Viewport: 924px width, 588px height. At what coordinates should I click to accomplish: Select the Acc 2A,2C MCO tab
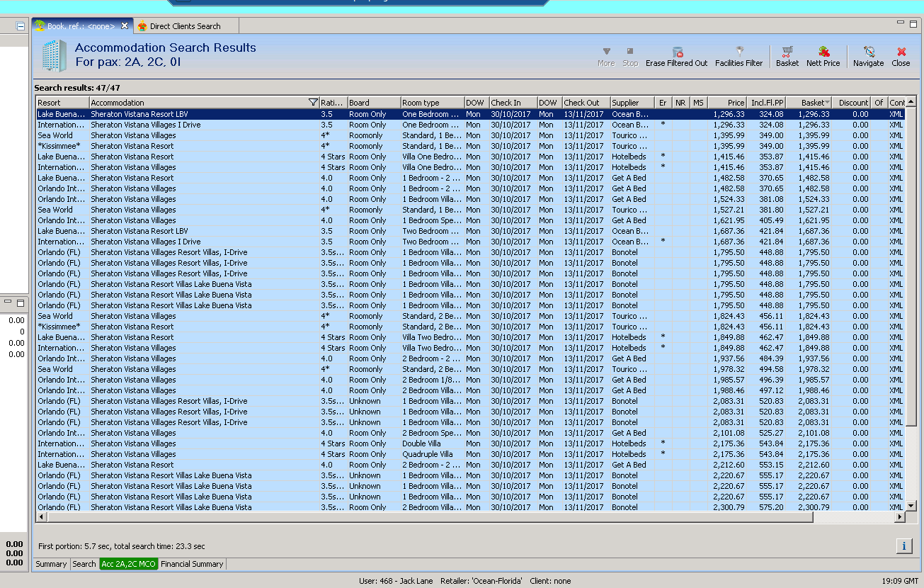(128, 564)
